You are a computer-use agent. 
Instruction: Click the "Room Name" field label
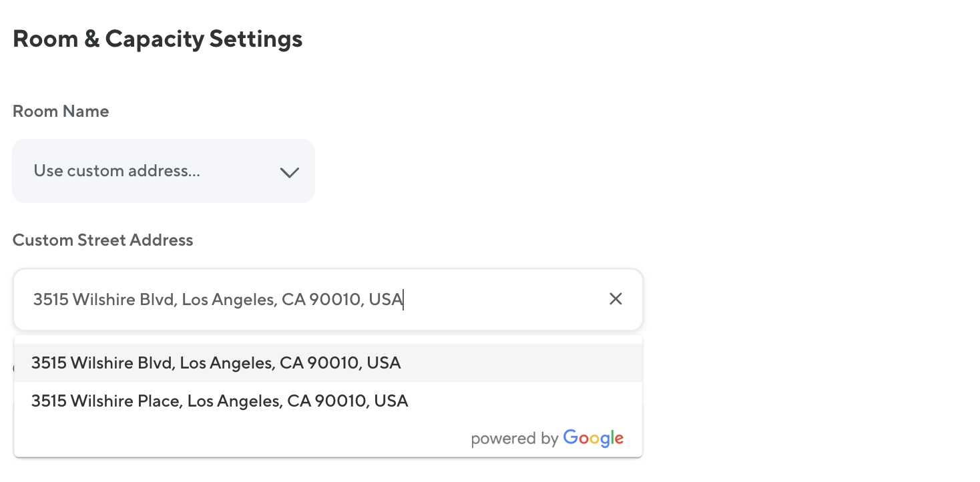pos(61,111)
